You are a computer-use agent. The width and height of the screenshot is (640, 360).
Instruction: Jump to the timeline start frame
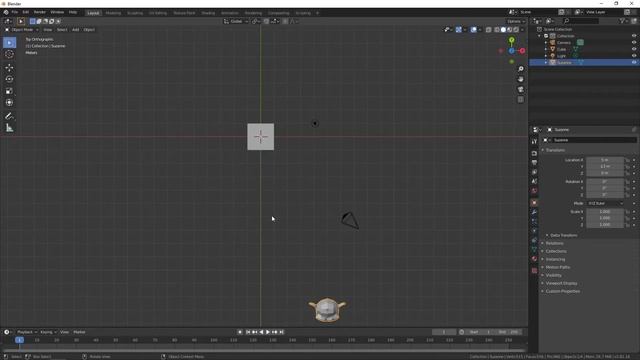(x=248, y=332)
